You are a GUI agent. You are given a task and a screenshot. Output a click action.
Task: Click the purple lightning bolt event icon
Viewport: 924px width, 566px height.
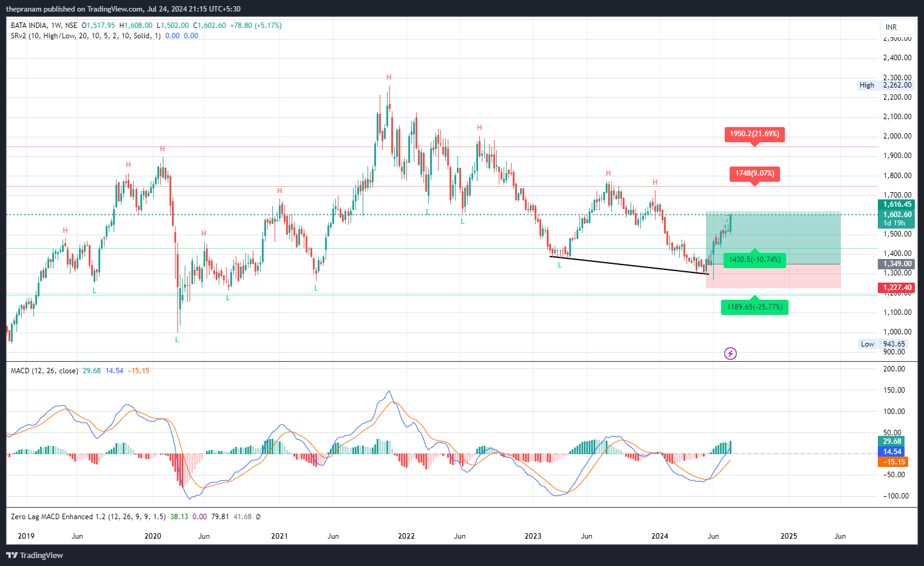click(x=730, y=353)
